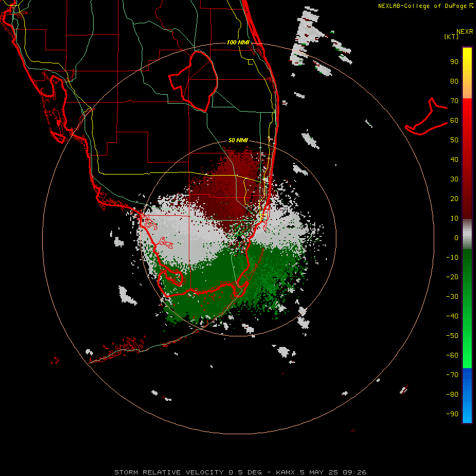Viewport: 476px width, 476px height.
Task: Click the -90 value on velocity scale
Action: (452, 414)
